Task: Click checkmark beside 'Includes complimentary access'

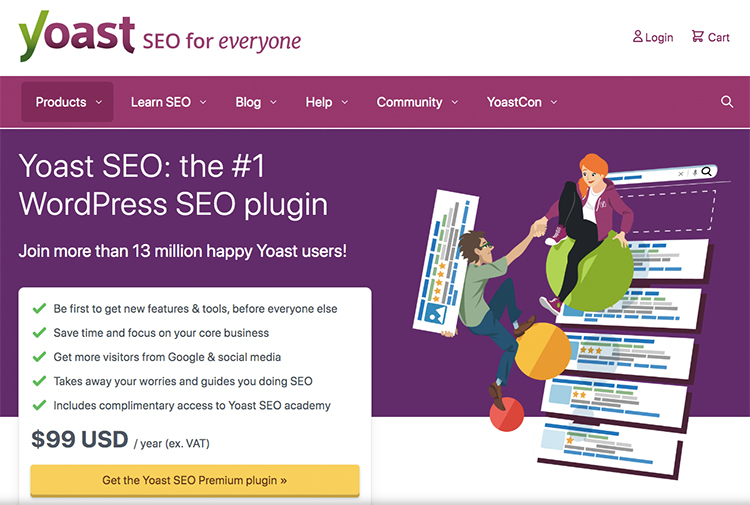Action: click(39, 405)
